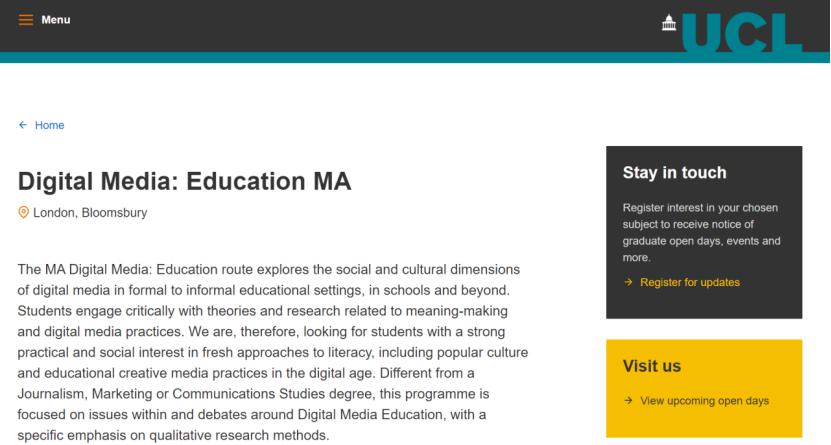Click the Register interest description text

[x=701, y=233]
